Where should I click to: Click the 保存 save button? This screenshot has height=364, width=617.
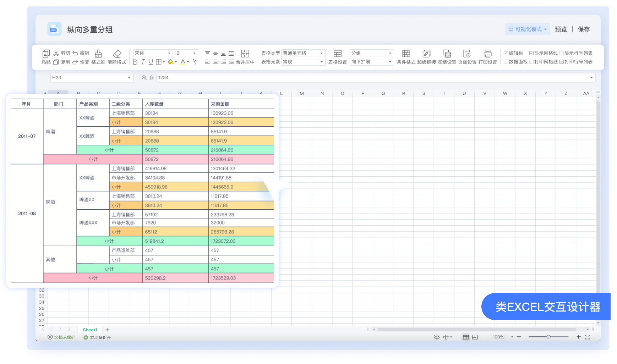tap(583, 29)
